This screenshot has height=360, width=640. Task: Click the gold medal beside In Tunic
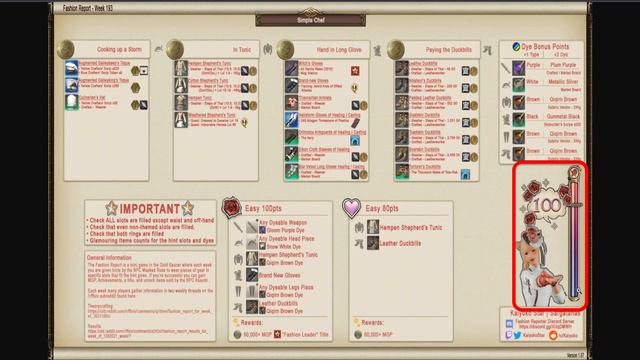175,49
